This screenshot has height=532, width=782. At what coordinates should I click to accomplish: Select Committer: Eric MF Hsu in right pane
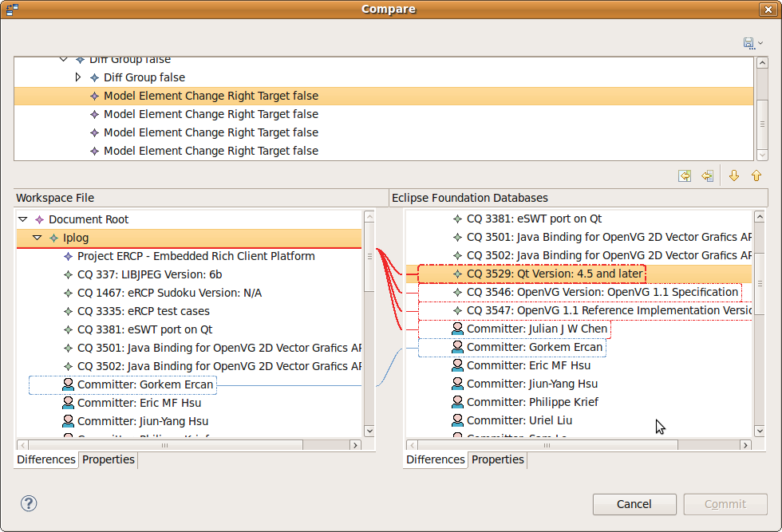point(528,365)
